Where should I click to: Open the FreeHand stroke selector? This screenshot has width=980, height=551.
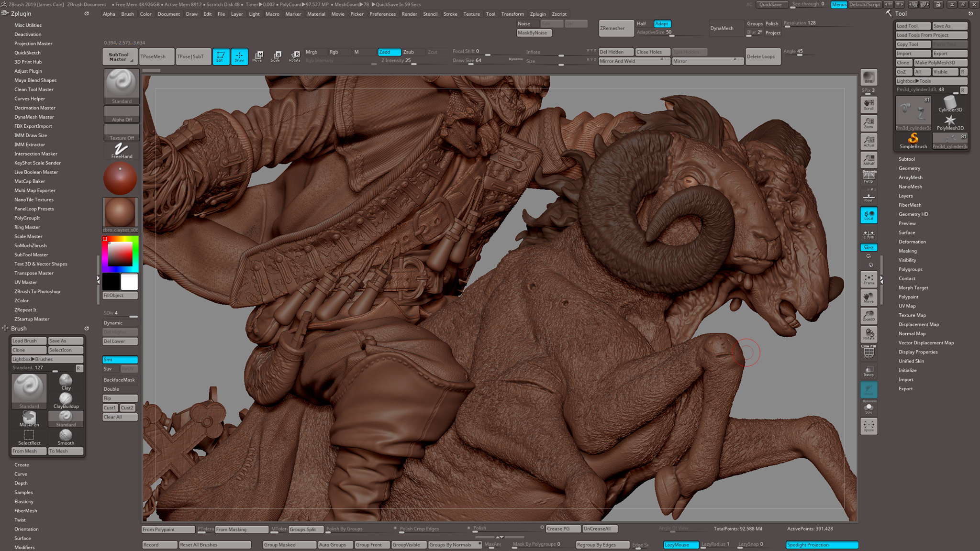pos(122,151)
